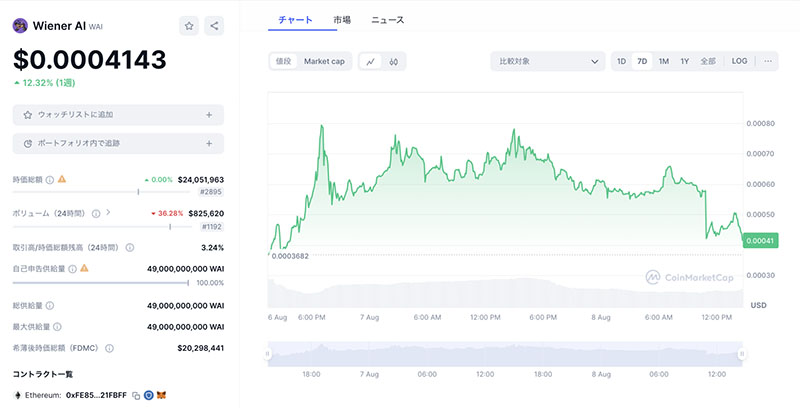Click warning triangle beside 時価総額
Image resolution: width=800 pixels, height=409 pixels.
62,179
